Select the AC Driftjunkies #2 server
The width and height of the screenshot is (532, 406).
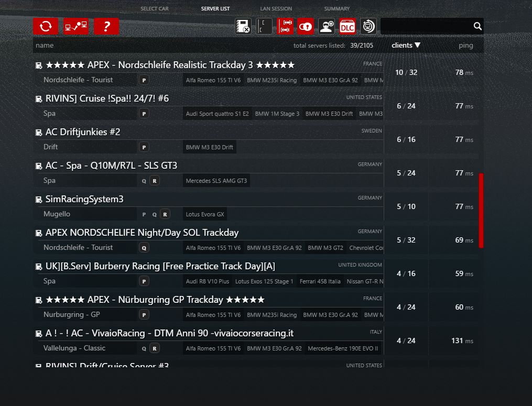83,132
